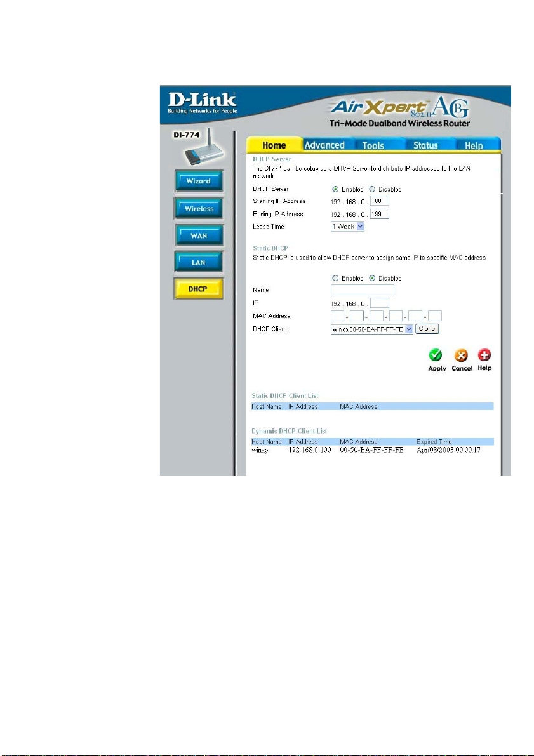534x756 pixels.
Task: Click the 'Apr/08/2003 00:00:17' expired time
Action: point(448,450)
